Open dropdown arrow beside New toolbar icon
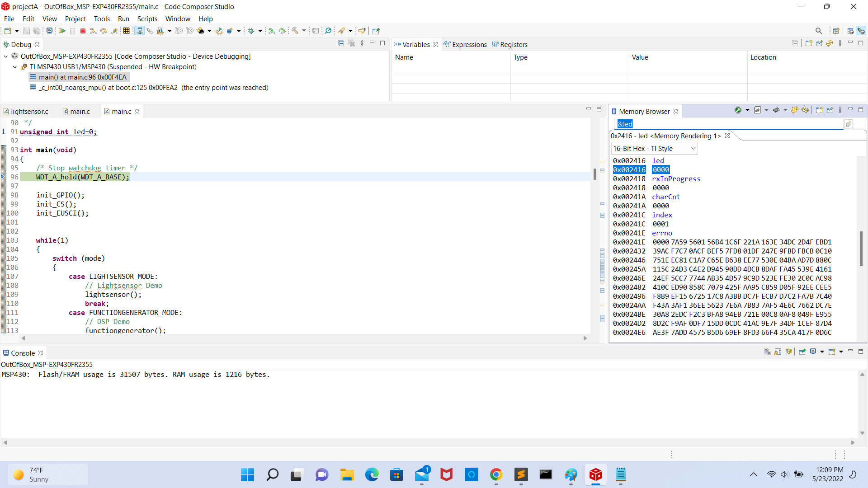Screen dimensions: 868x488 (17, 31)
